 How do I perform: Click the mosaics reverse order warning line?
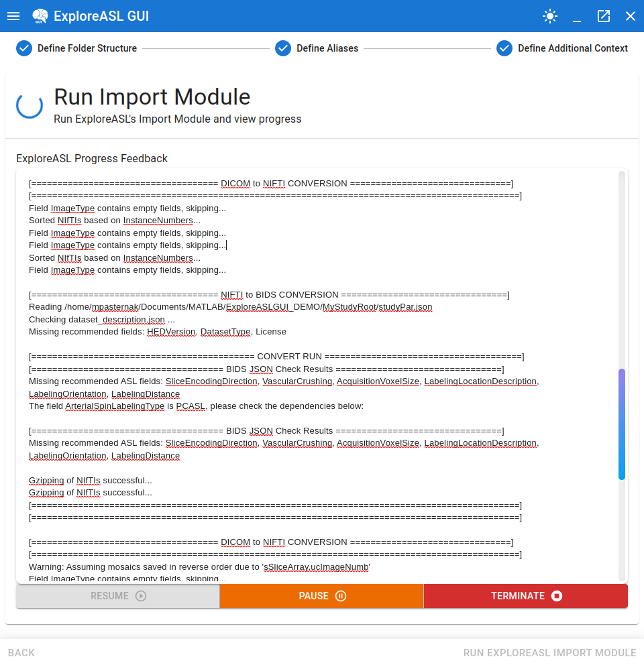click(199, 566)
